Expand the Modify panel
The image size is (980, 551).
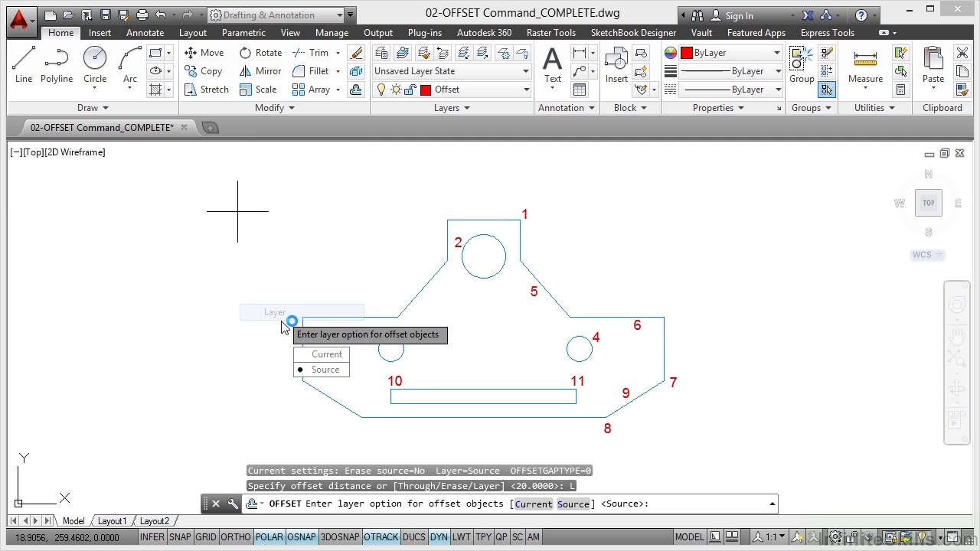275,108
